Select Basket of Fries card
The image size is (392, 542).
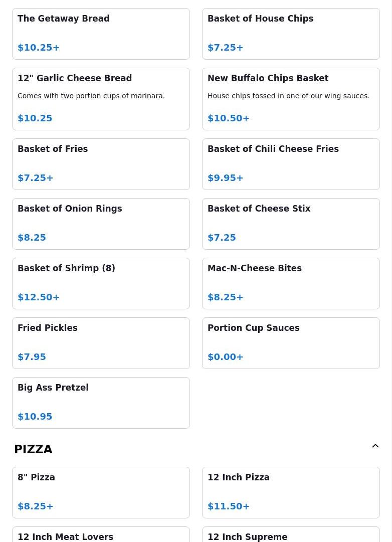(x=101, y=164)
